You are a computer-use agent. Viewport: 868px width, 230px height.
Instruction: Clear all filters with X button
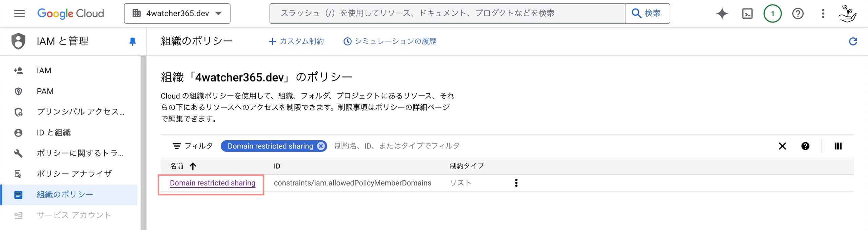tap(782, 146)
